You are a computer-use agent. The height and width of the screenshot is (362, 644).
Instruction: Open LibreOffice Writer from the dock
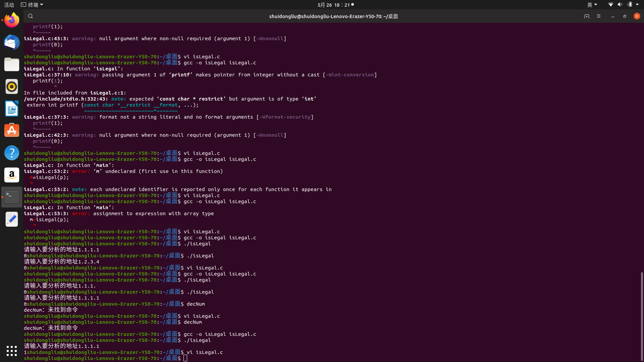(x=12, y=109)
